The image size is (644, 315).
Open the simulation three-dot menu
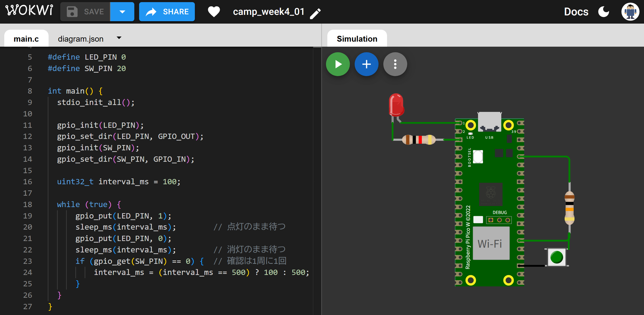click(395, 64)
